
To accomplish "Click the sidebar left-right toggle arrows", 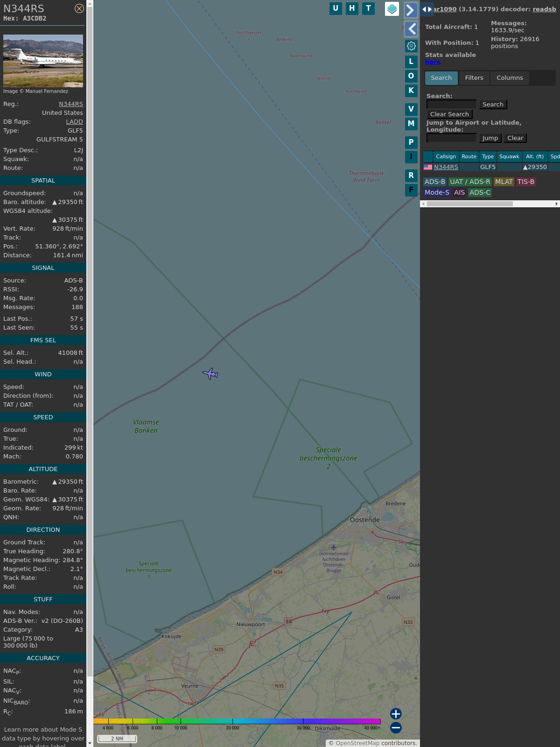I will 427,9.
